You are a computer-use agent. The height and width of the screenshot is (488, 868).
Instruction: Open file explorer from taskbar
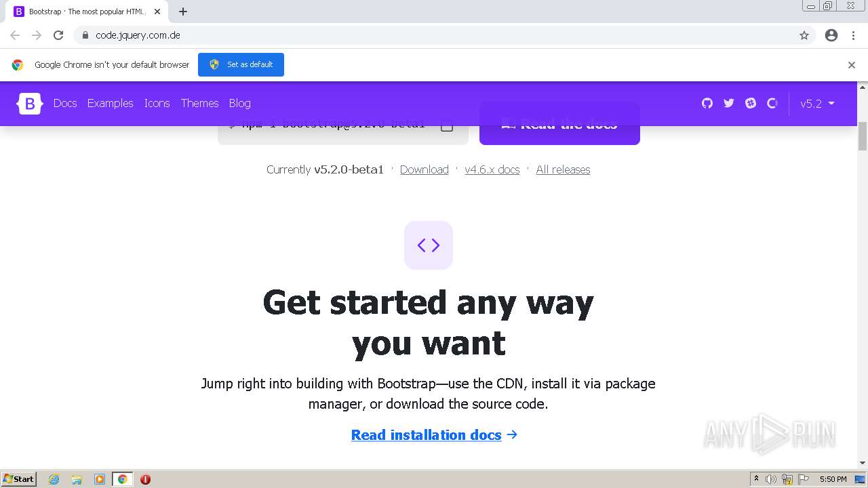pos(77,479)
